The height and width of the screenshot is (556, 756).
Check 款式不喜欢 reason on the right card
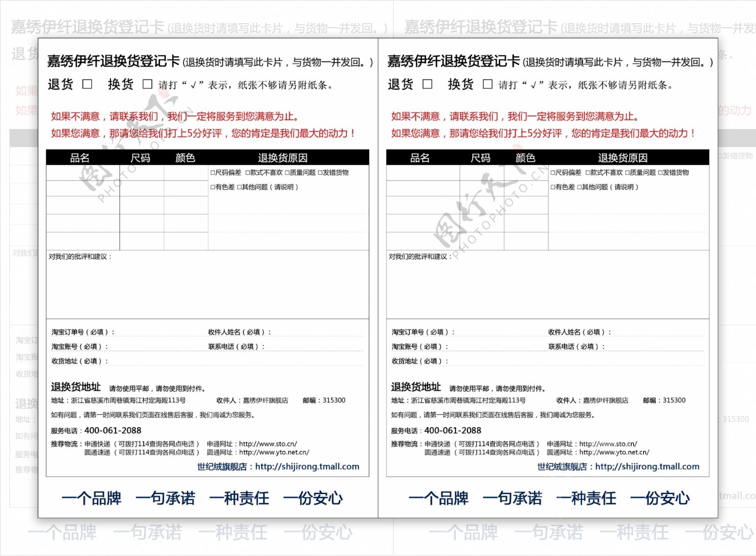click(588, 173)
